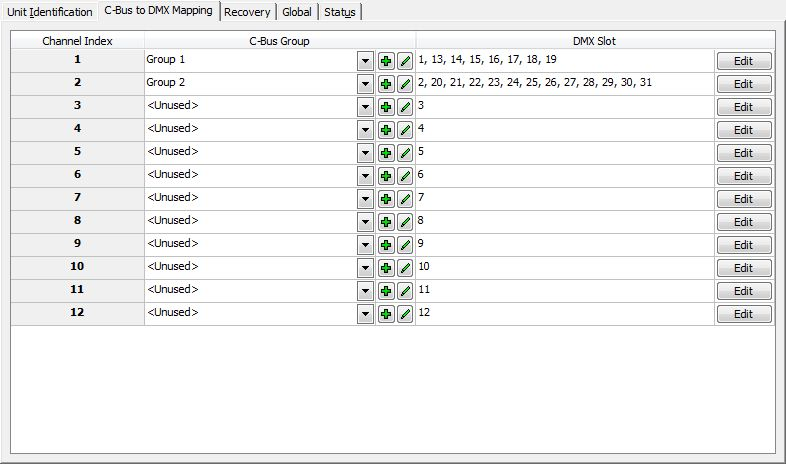Viewport: 786px width, 464px height.
Task: Open the group dropdown for channel 10
Action: tap(365, 268)
